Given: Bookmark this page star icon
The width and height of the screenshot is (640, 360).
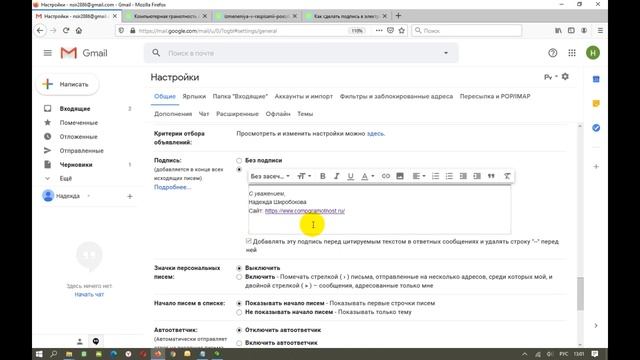Looking at the screenshot, I should pyautogui.click(x=402, y=31).
